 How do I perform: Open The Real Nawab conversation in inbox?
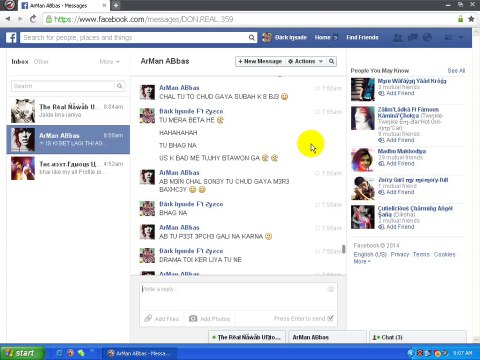click(68, 111)
